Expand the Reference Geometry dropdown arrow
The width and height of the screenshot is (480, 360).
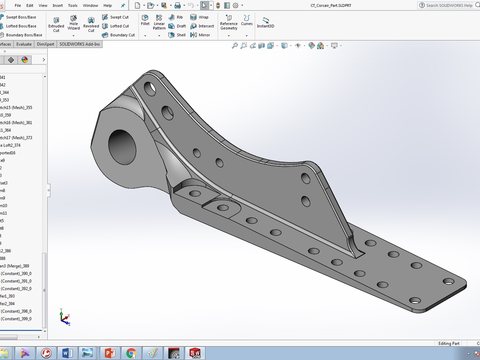pos(229,35)
